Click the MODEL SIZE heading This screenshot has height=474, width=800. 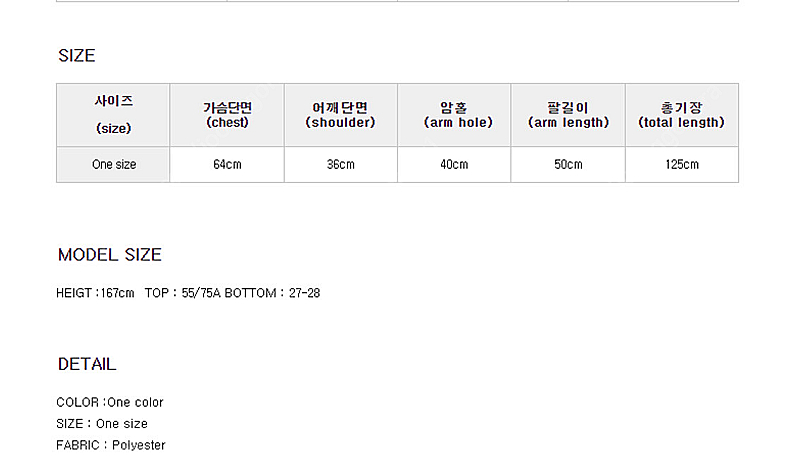[110, 255]
